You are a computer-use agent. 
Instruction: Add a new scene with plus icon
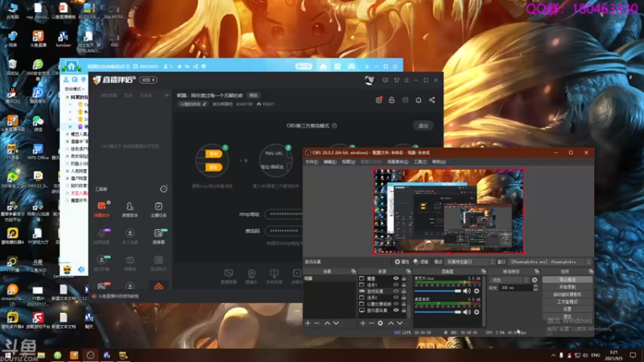click(x=308, y=323)
